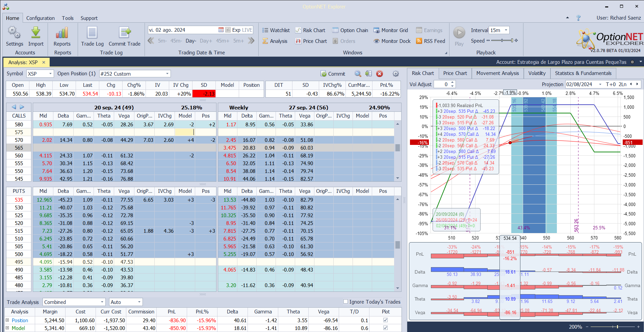Open the calendar picker in trading date field
Screen dimensions: 644x332
click(221, 30)
